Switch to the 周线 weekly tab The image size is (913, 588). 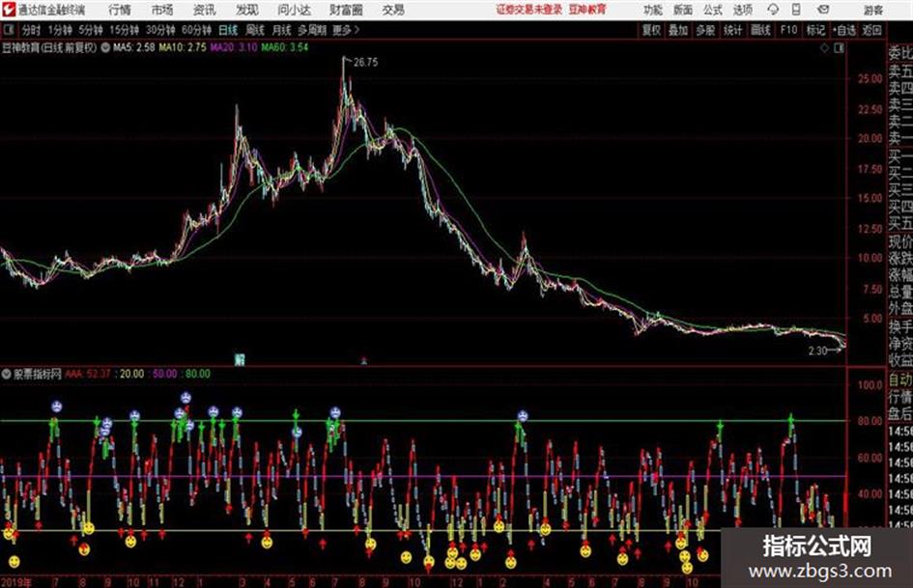(255, 30)
